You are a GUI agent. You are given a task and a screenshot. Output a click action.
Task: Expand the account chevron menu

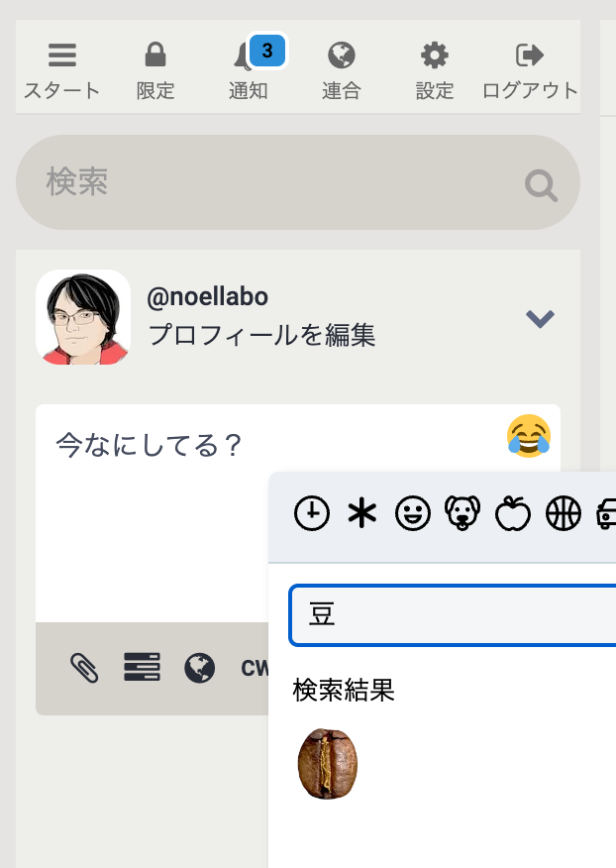coord(540,318)
